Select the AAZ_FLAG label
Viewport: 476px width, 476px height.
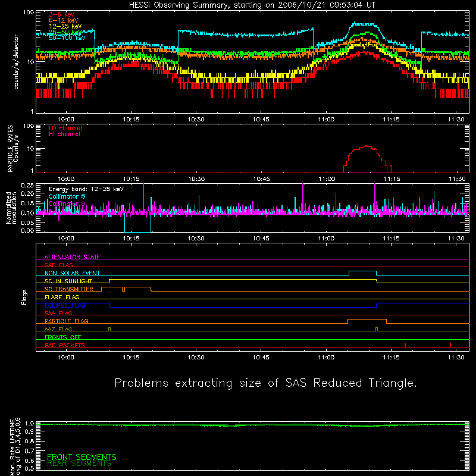pyautogui.click(x=58, y=329)
